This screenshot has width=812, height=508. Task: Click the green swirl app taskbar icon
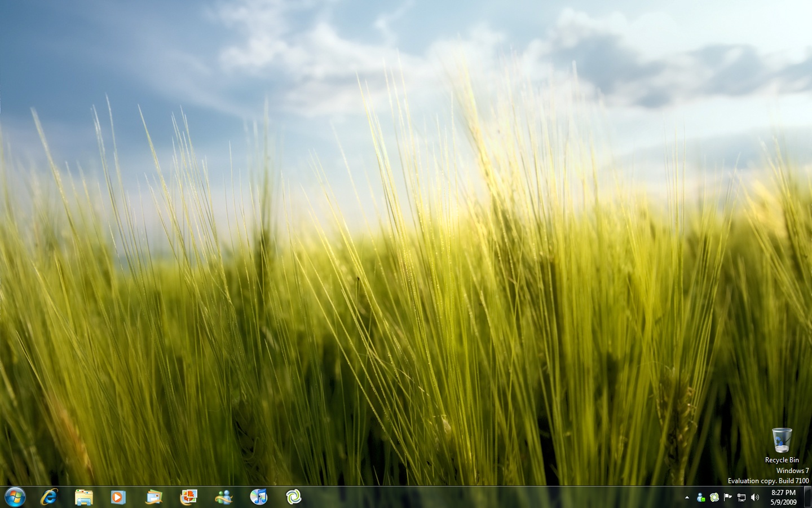[x=294, y=497]
